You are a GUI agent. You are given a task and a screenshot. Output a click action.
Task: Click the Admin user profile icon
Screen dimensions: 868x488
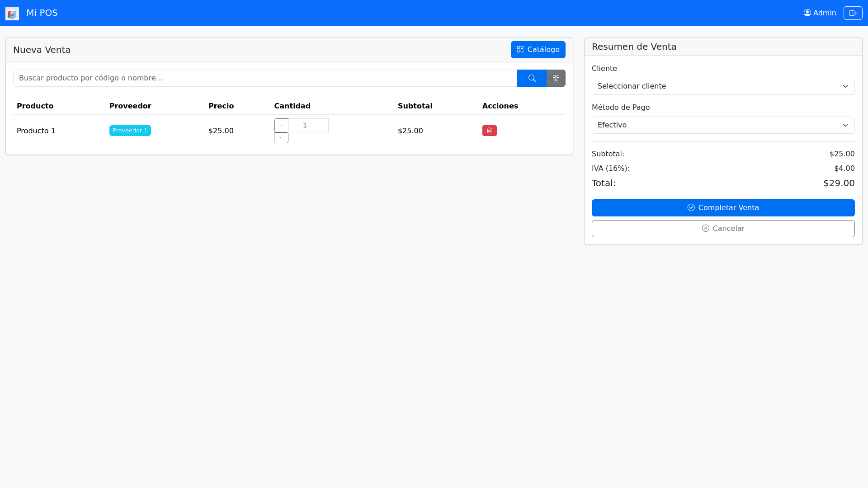[807, 13]
